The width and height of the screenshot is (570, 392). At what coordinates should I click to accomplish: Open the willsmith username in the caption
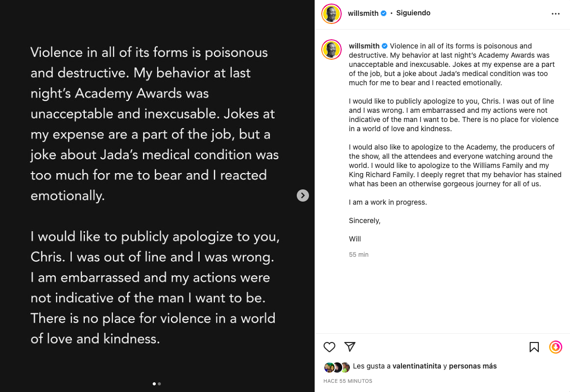pos(364,46)
